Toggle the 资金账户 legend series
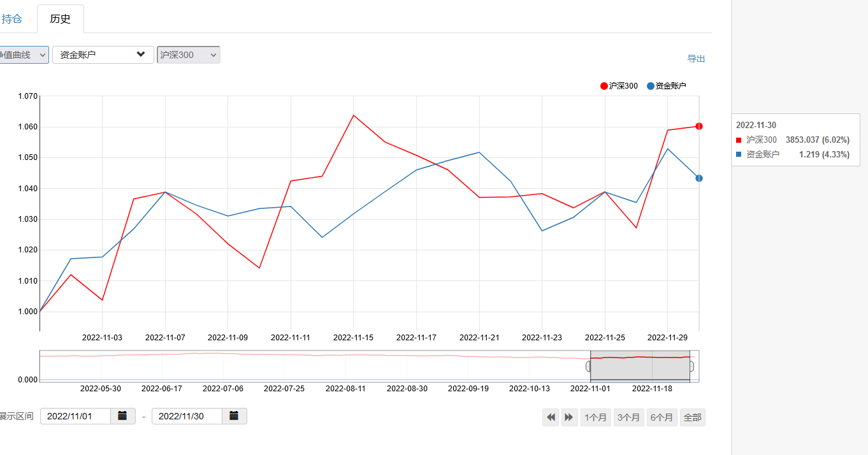Image resolution: width=868 pixels, height=455 pixels. 666,86
